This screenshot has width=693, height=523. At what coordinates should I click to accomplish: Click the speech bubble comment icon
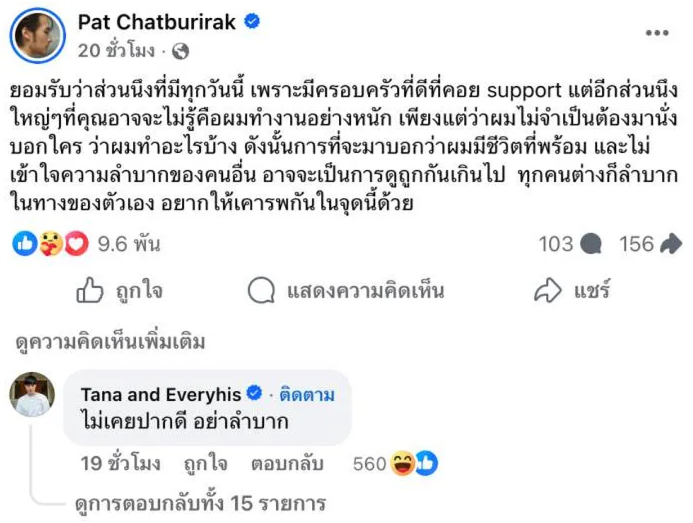262,291
